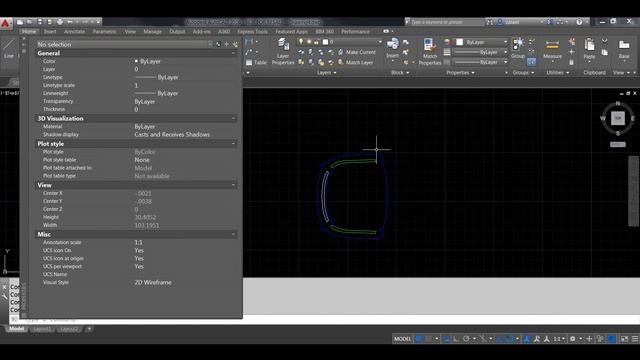Screen dimensions: 640x360
Task: Add a new layout with plus tab
Action: coord(89,329)
